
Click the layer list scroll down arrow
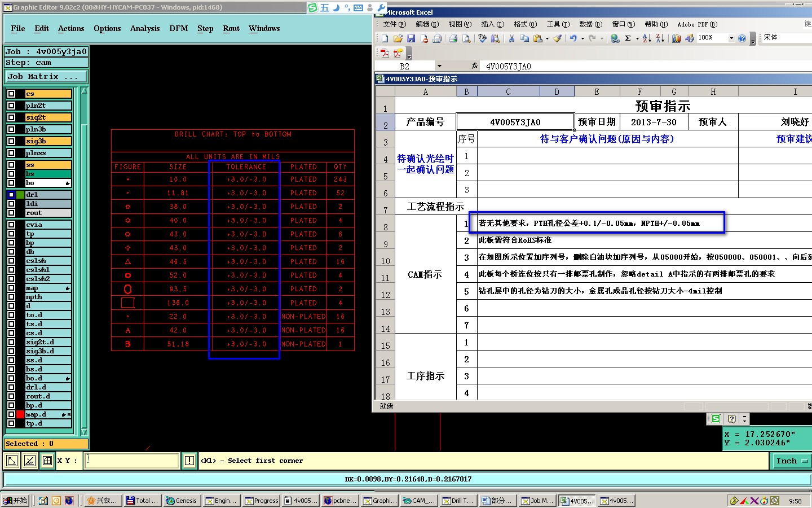pos(85,432)
